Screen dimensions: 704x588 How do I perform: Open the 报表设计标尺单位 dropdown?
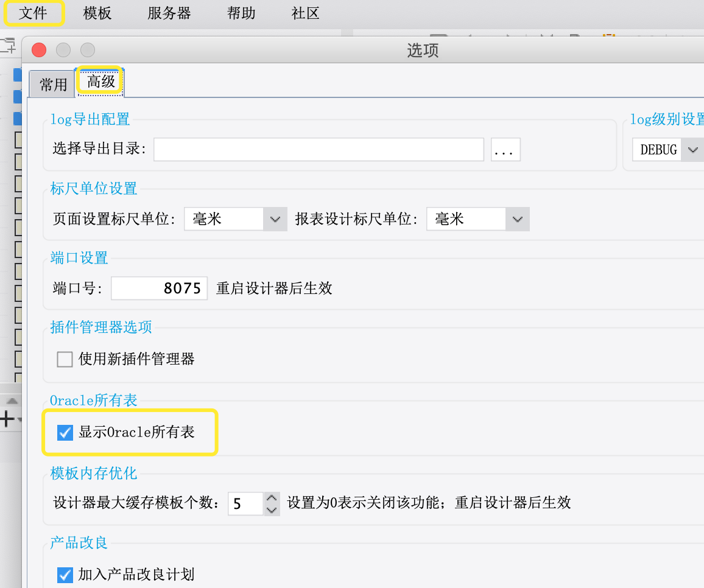pyautogui.click(x=478, y=219)
